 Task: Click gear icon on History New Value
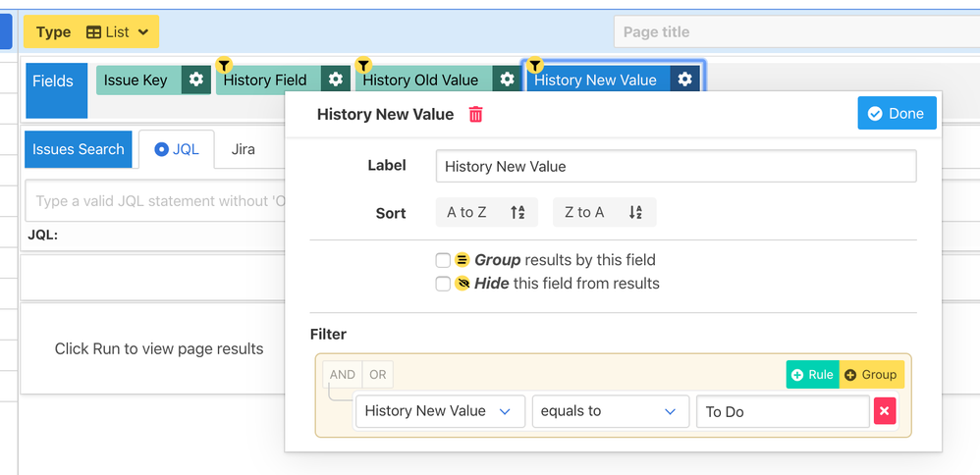685,80
